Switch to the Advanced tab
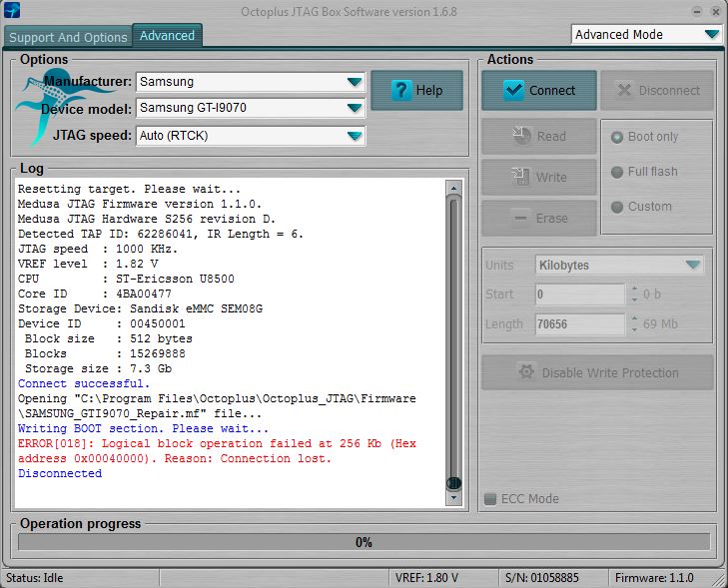The height and width of the screenshot is (588, 728). click(167, 35)
